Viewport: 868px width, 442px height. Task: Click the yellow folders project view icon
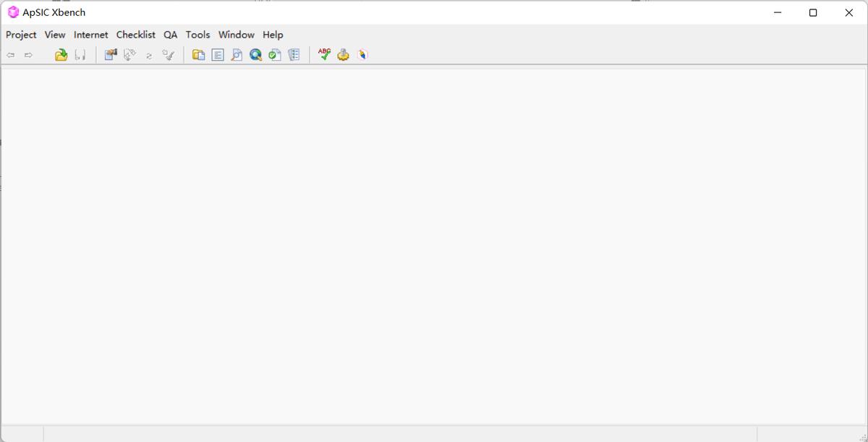pyautogui.click(x=198, y=55)
